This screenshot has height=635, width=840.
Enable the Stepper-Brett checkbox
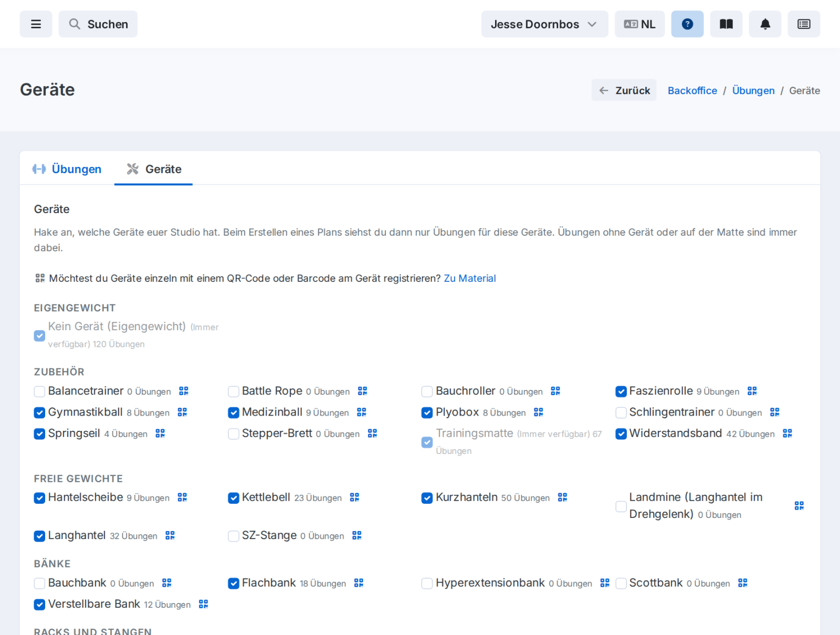(x=234, y=434)
